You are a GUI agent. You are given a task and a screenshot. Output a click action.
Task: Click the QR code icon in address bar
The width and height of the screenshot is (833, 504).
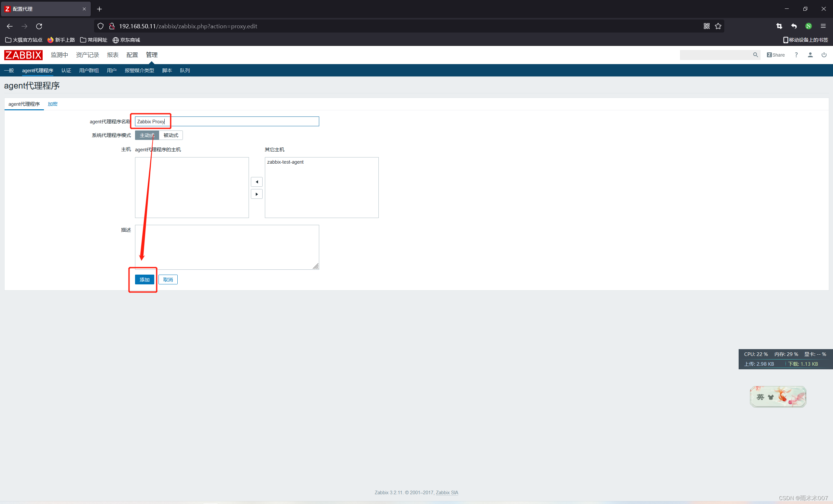[706, 26]
